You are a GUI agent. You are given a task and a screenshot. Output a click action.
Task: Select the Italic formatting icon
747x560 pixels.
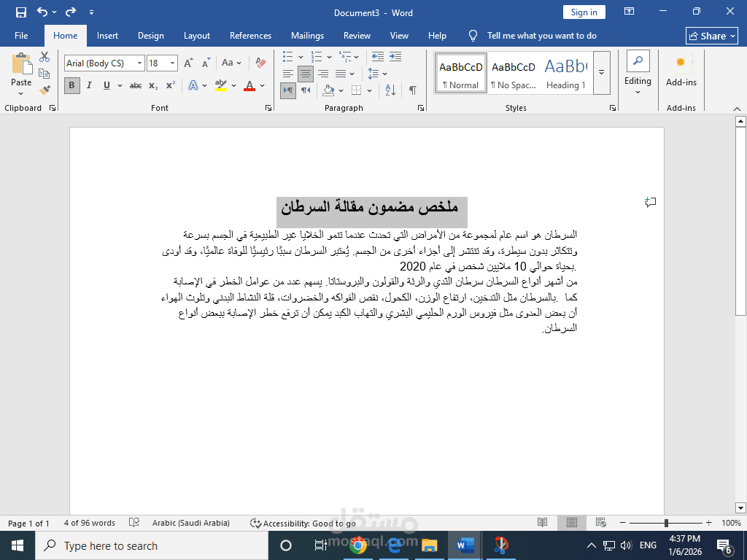tap(88, 85)
